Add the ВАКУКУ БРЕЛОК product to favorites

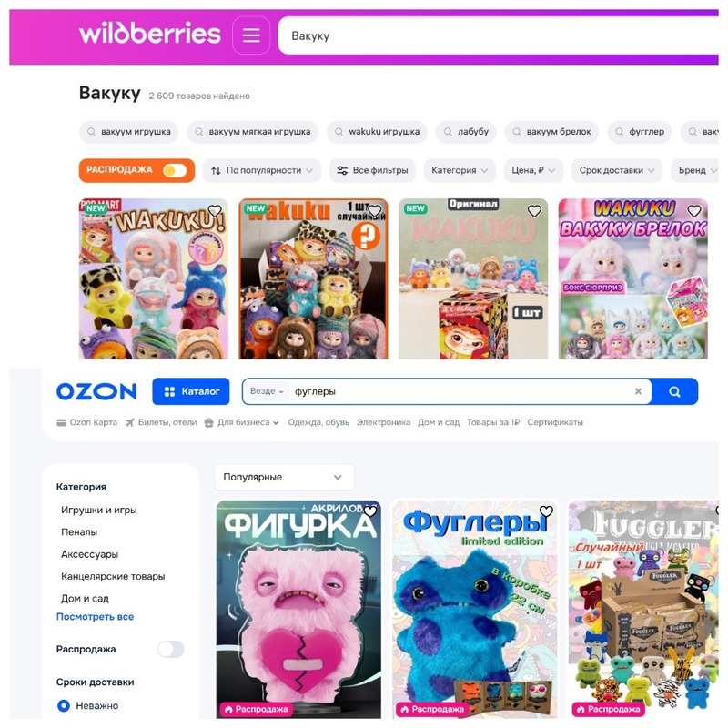pos(694,211)
